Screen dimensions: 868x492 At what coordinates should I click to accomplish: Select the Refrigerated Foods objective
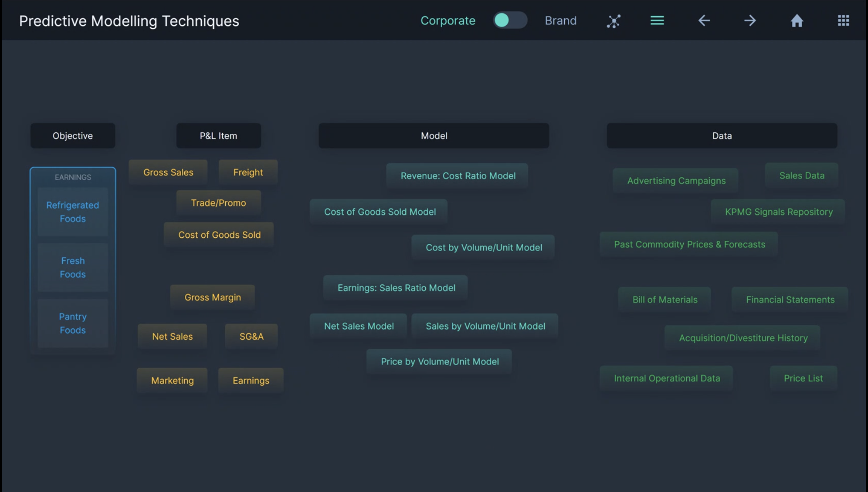click(x=73, y=212)
